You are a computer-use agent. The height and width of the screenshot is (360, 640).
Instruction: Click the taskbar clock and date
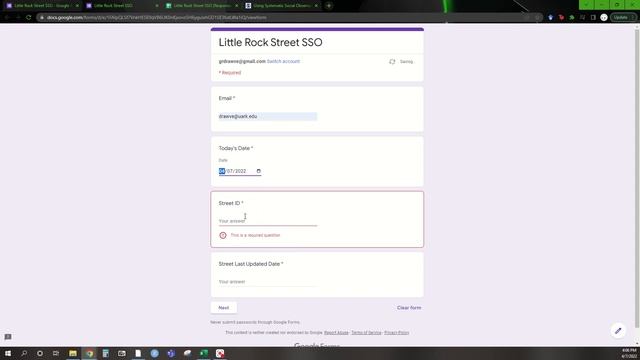click(629, 353)
